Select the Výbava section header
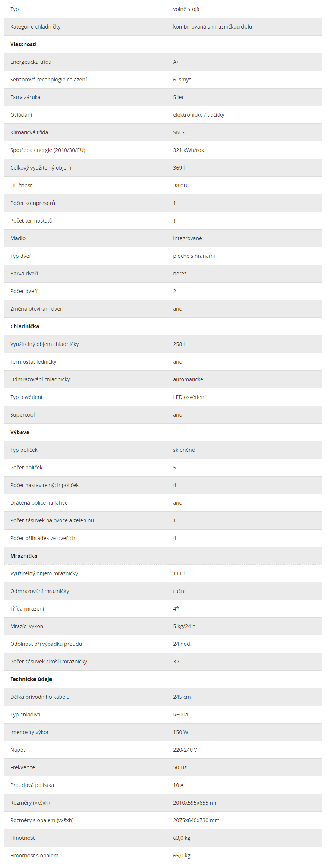The image size is (327, 868). [19, 432]
